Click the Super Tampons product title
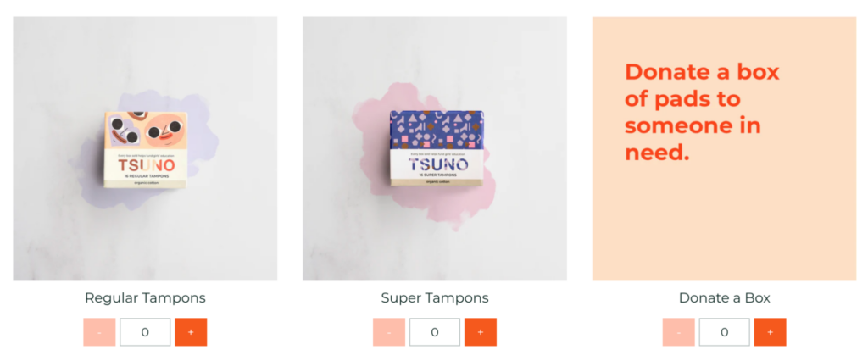This screenshot has width=868, height=361. point(435,298)
